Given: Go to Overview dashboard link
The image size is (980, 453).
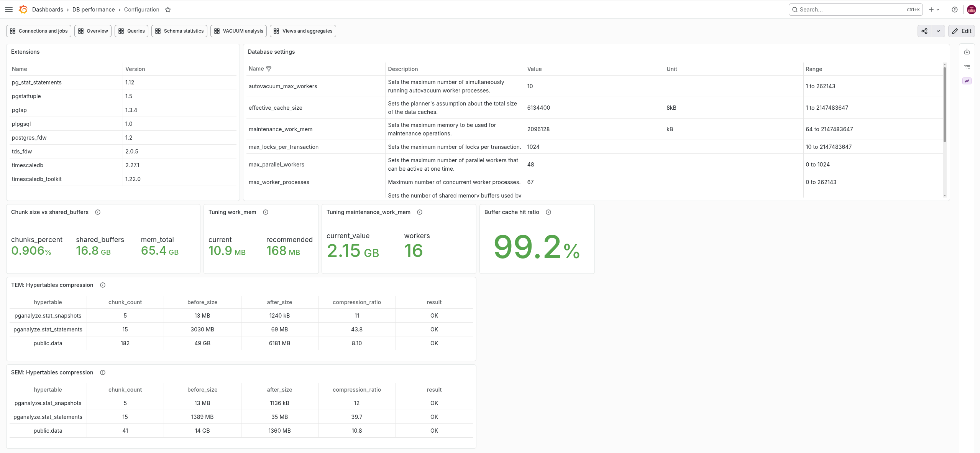Looking at the screenshot, I should point(93,31).
